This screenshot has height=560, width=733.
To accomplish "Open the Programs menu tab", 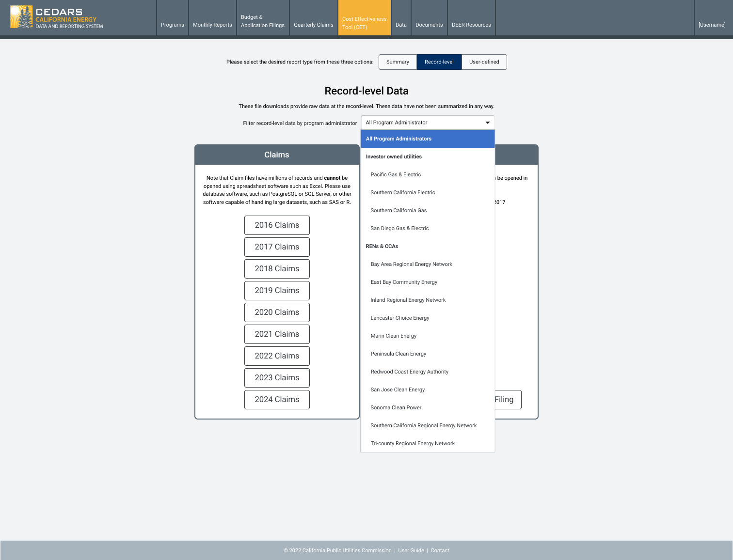I will pyautogui.click(x=172, y=25).
